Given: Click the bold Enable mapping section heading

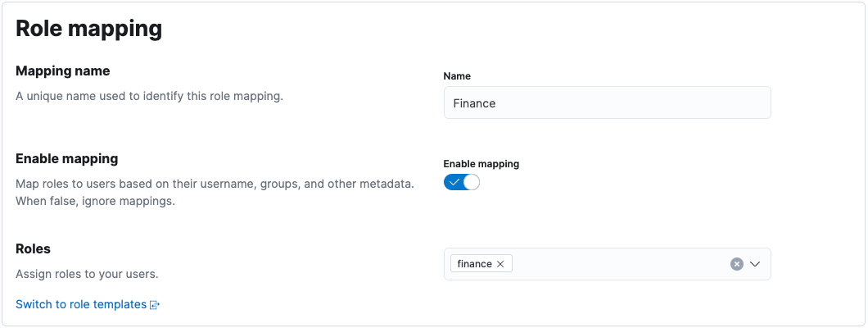Looking at the screenshot, I should click(x=67, y=158).
